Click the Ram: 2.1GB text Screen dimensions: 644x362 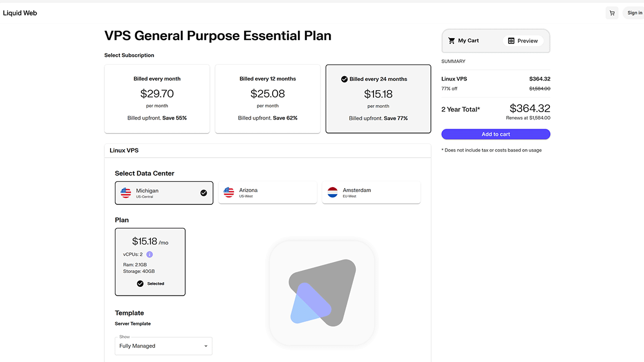tap(135, 265)
